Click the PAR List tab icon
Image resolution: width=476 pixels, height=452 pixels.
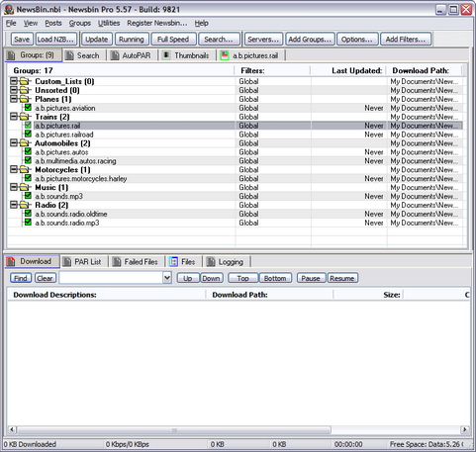coord(66,262)
